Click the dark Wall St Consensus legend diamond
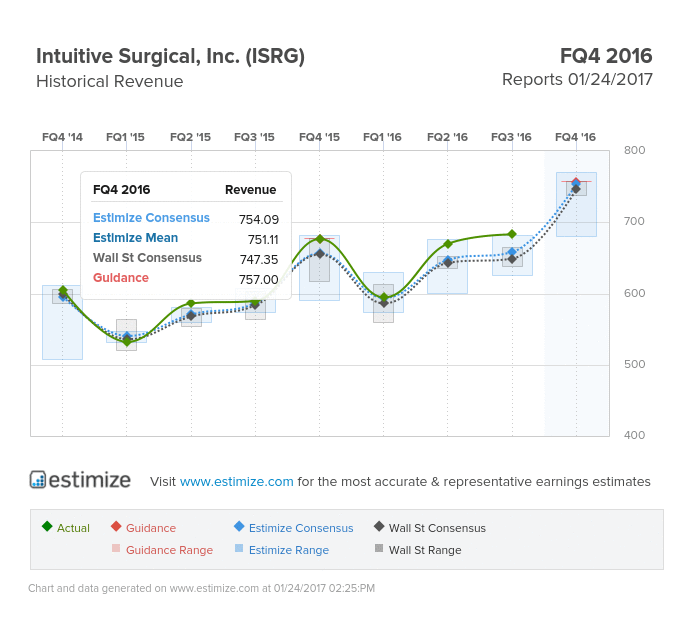 point(379,526)
